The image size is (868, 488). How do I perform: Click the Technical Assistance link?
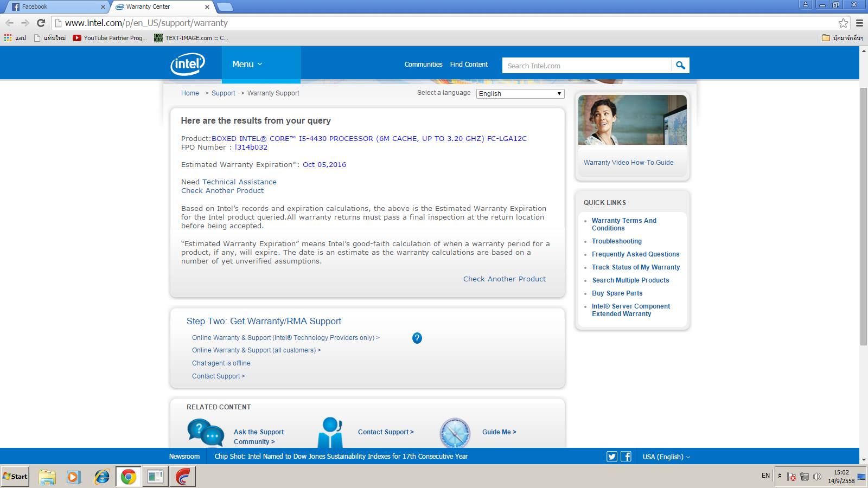pyautogui.click(x=239, y=182)
